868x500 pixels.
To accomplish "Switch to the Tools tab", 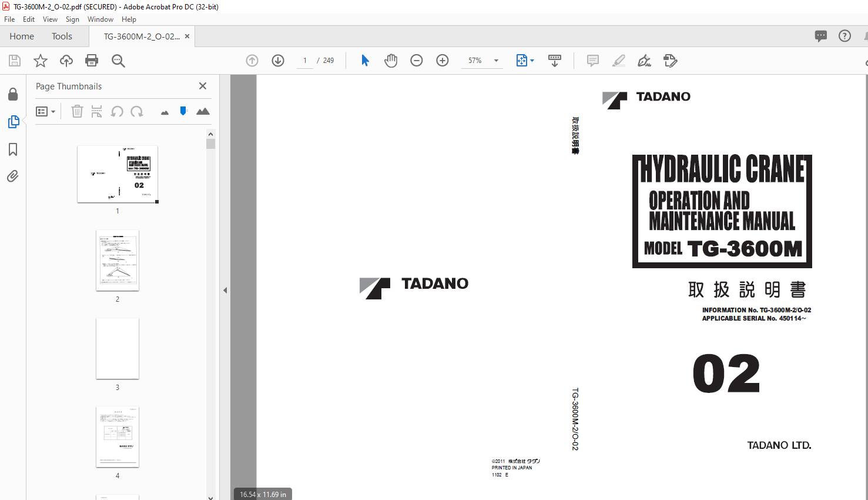I will 62,36.
